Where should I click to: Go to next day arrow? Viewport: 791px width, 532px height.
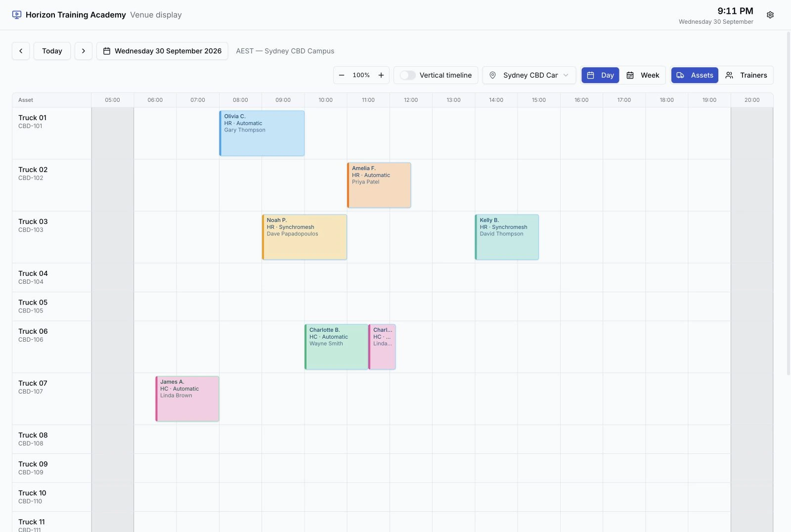(x=84, y=51)
